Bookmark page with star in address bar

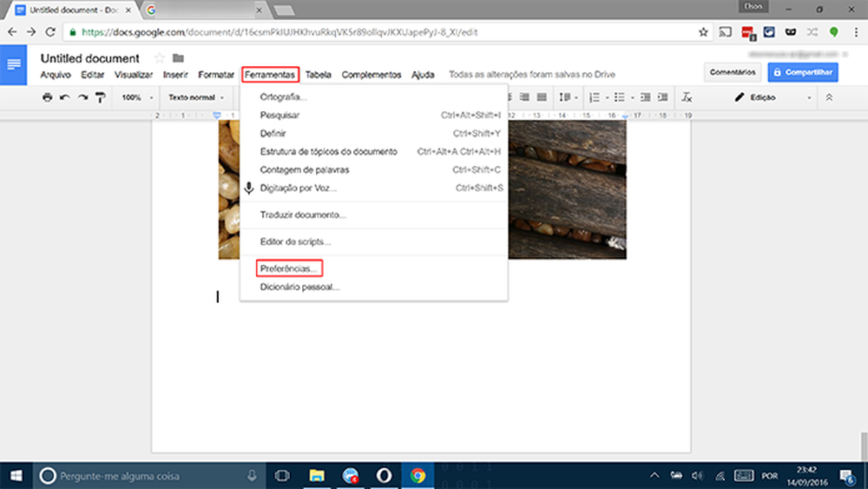click(x=703, y=32)
